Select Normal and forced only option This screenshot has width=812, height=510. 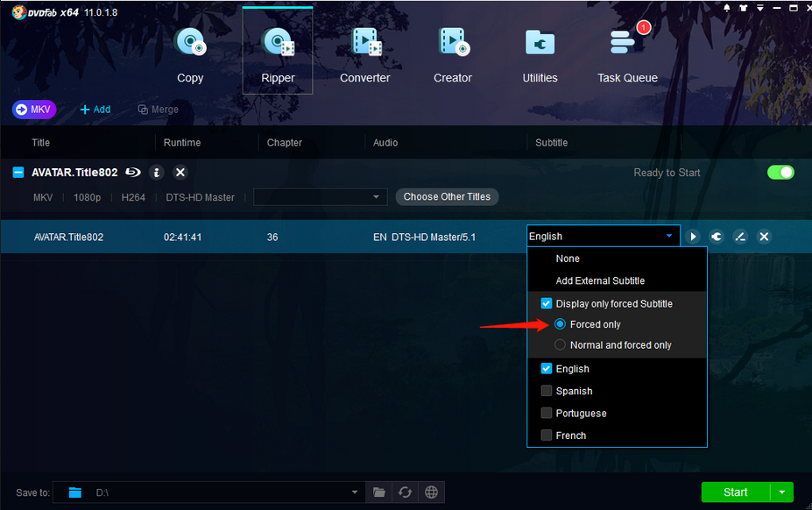[561, 345]
